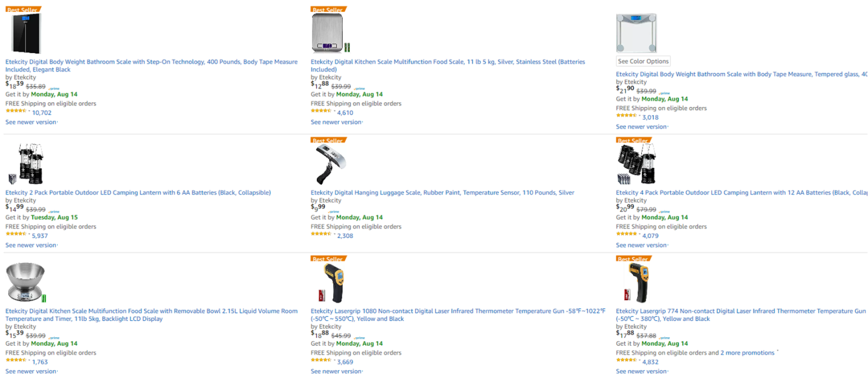View the 4,610 reviews for the kitchen scale
The width and height of the screenshot is (868, 378).
click(x=345, y=113)
